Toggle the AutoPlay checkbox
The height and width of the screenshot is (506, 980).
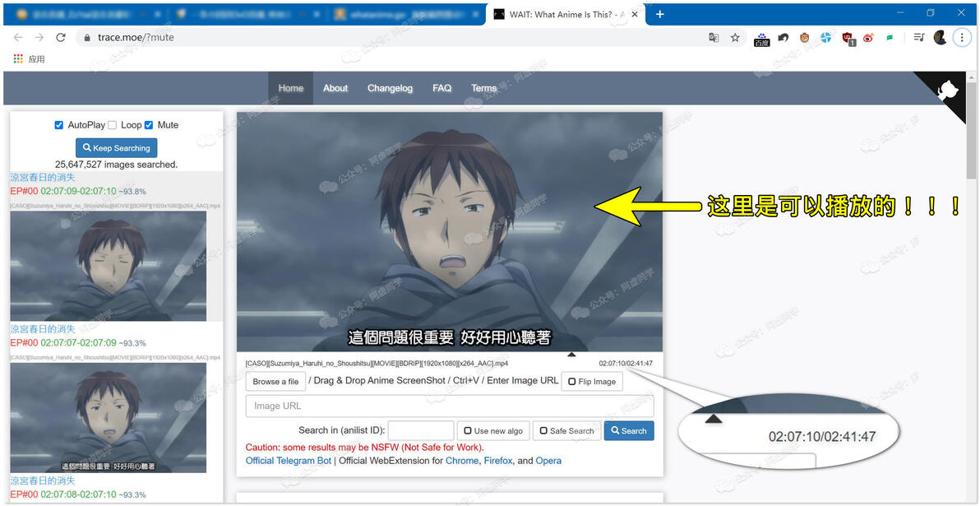click(x=59, y=125)
